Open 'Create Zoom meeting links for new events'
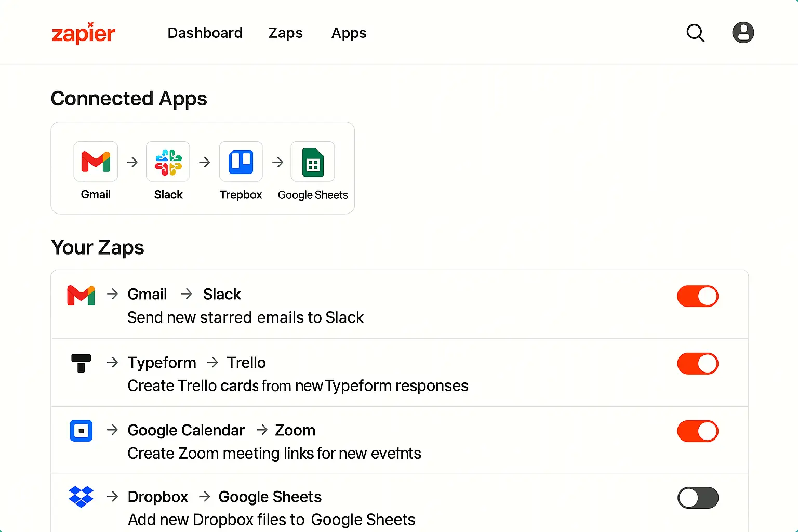This screenshot has height=532, width=798. tap(274, 453)
